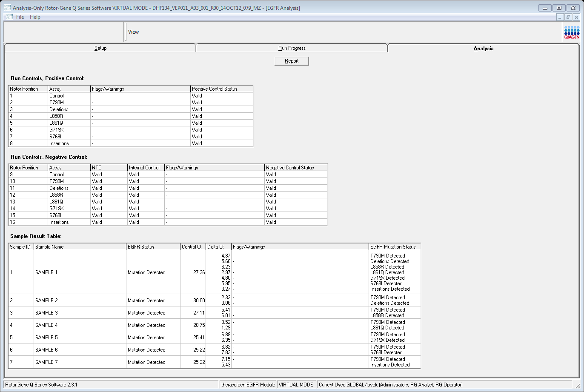
Task: Click Control Ct value 25.41
Action: [199, 338]
